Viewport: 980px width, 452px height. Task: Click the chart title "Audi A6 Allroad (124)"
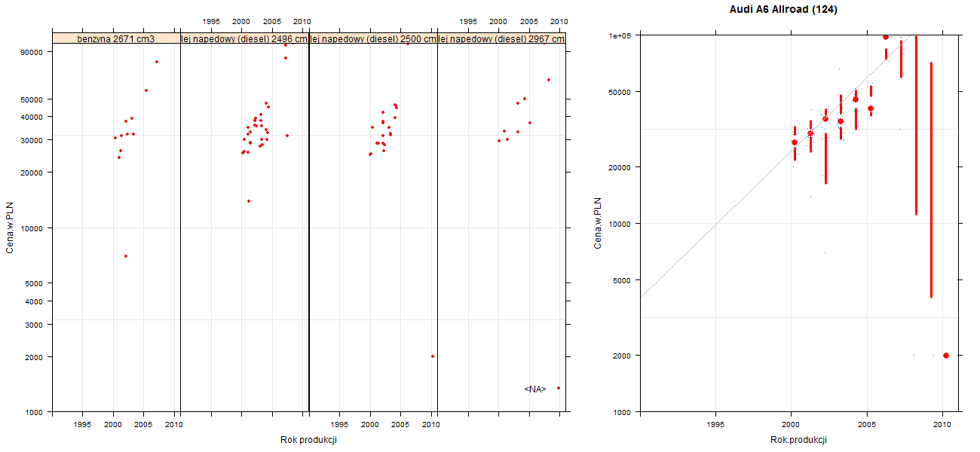(x=783, y=10)
